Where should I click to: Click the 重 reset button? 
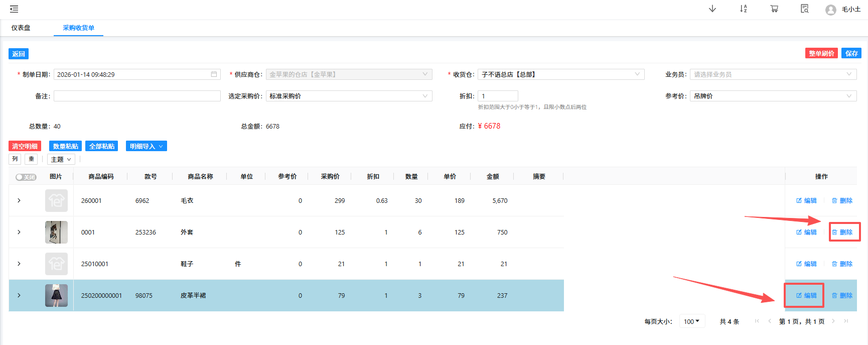32,159
